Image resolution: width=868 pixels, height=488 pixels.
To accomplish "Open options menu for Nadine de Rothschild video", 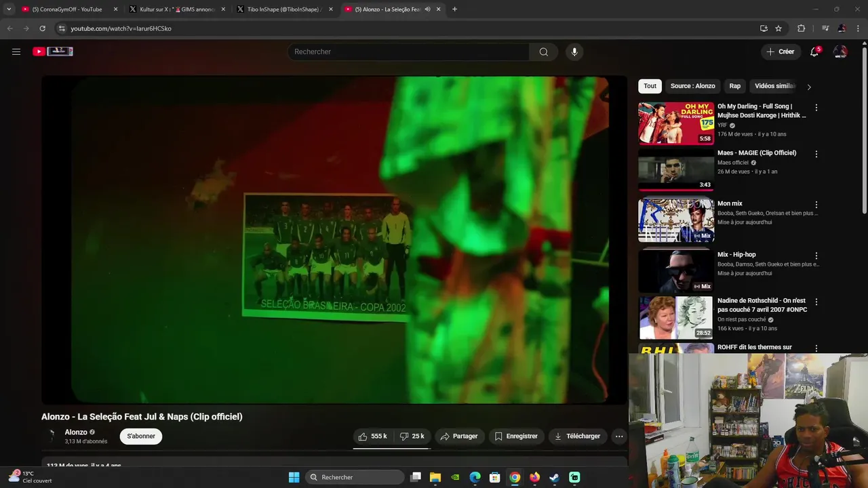I will coord(816,302).
